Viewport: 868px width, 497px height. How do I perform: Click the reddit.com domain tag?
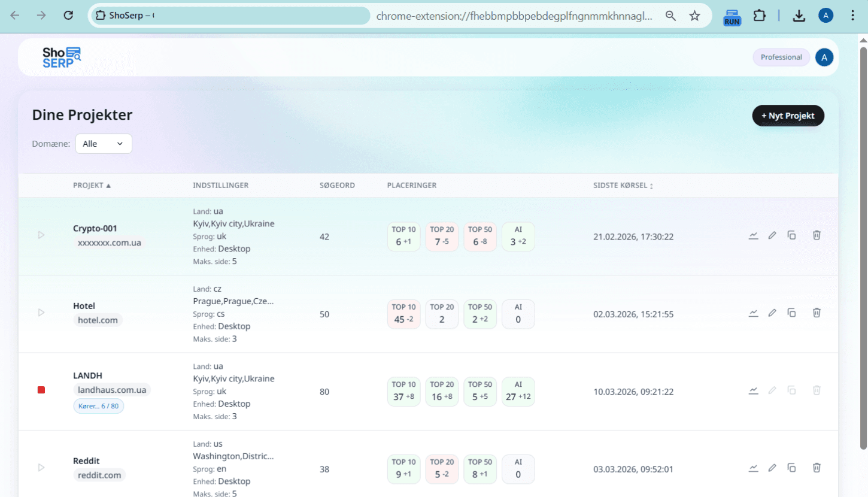pyautogui.click(x=99, y=475)
